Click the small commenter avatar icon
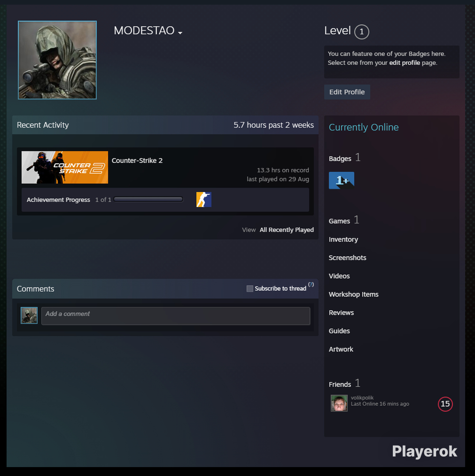This screenshot has height=476, width=475. click(29, 316)
